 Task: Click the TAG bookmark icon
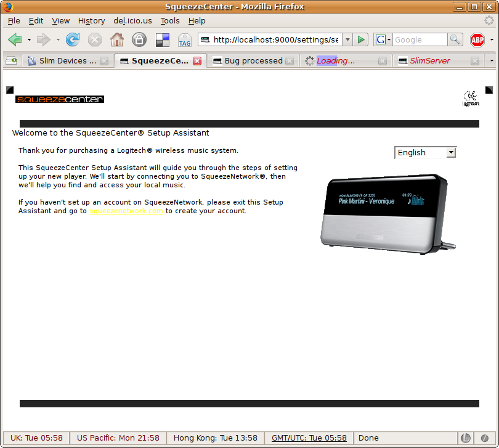pyautogui.click(x=184, y=40)
